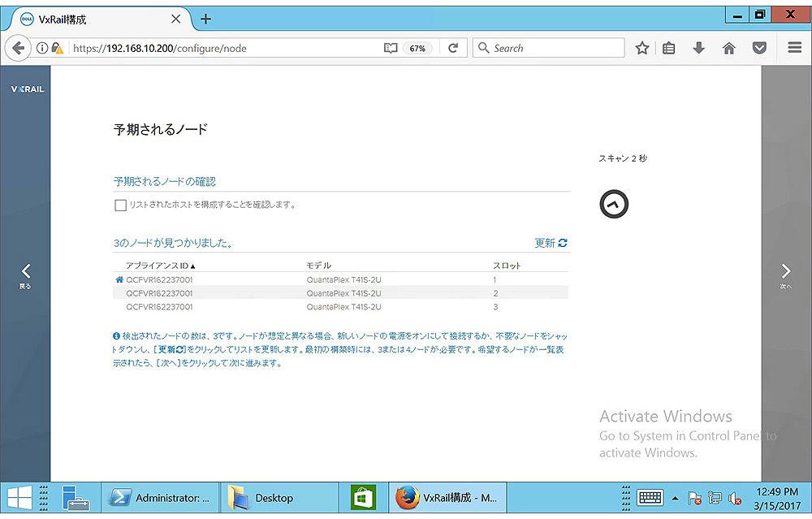This screenshot has width=812, height=519.
Task: Click QuantaPlex T41S-2U in slot 2 row
Action: click(x=343, y=293)
